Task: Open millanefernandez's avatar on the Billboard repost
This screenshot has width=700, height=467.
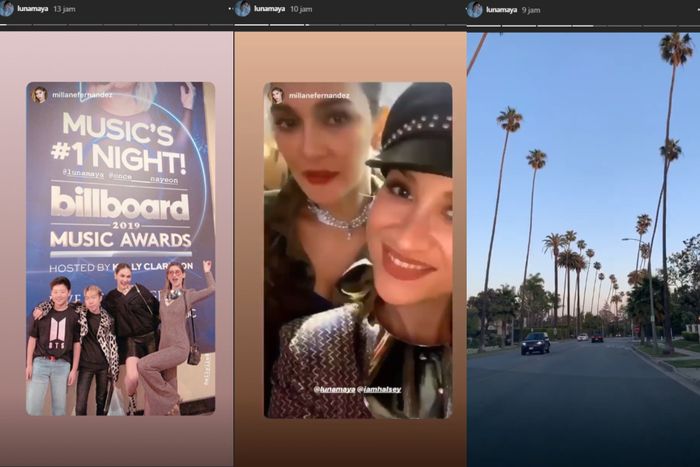Action: pos(40,95)
